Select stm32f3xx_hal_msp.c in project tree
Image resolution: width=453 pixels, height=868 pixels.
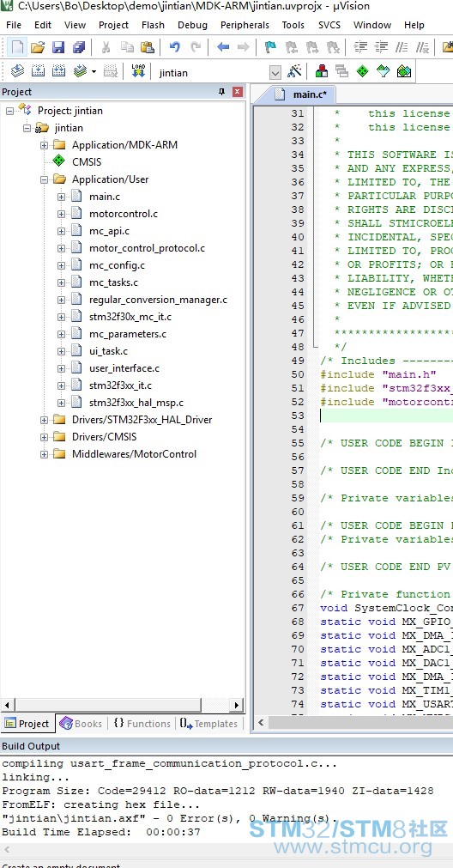click(x=136, y=403)
